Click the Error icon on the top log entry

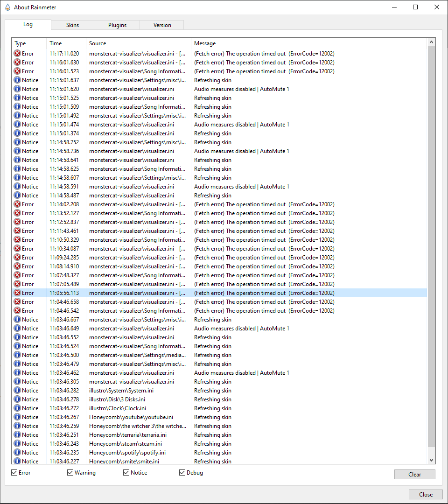pyautogui.click(x=16, y=53)
